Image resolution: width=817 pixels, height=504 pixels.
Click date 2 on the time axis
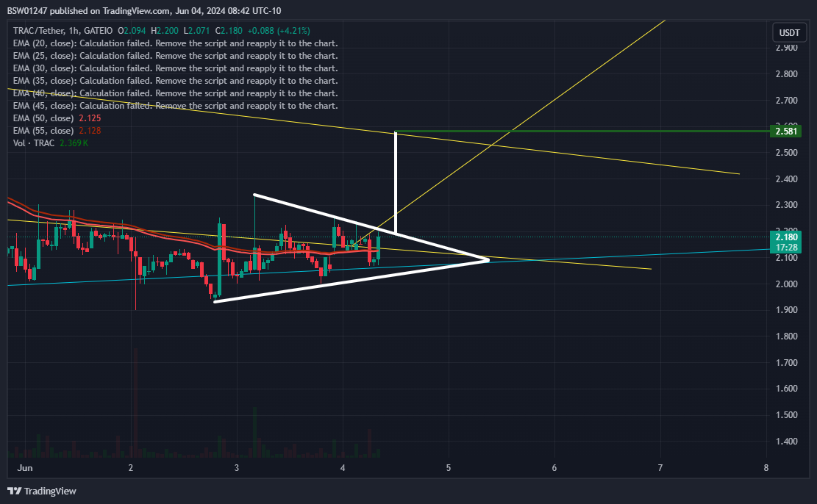(131, 467)
